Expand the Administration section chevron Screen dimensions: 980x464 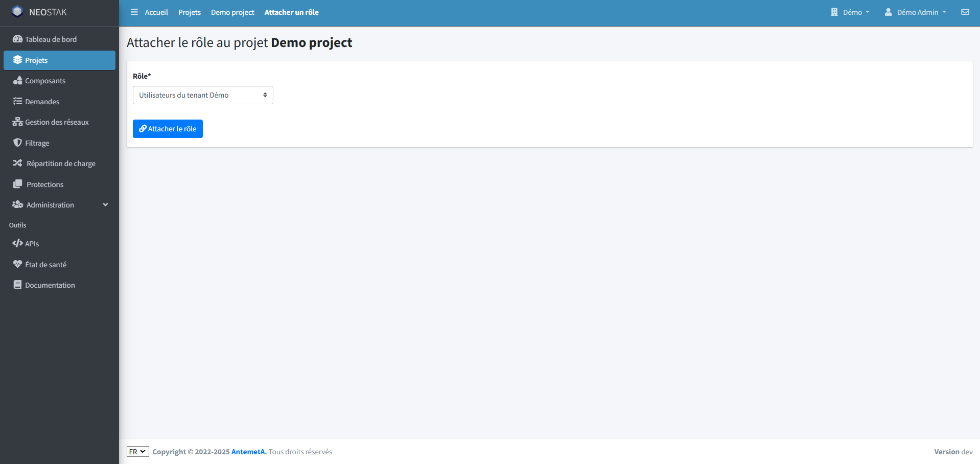pyautogui.click(x=105, y=204)
